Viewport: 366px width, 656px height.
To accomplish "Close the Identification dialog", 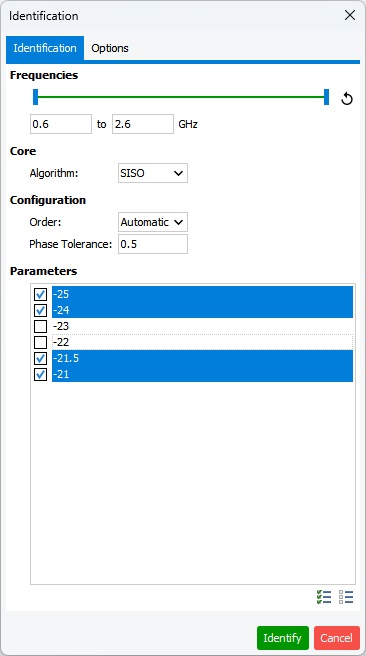I will pyautogui.click(x=350, y=15).
